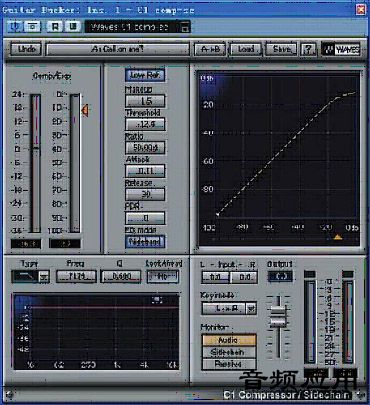The height and width of the screenshot is (405, 370).
Task: Click the left gain peak readout box
Action: tap(26, 244)
